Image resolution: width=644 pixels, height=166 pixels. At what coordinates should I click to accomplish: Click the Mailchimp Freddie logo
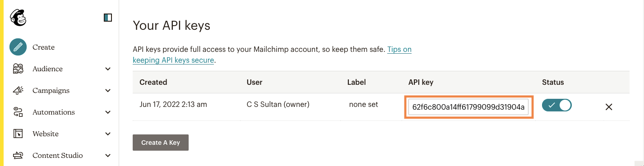click(18, 18)
